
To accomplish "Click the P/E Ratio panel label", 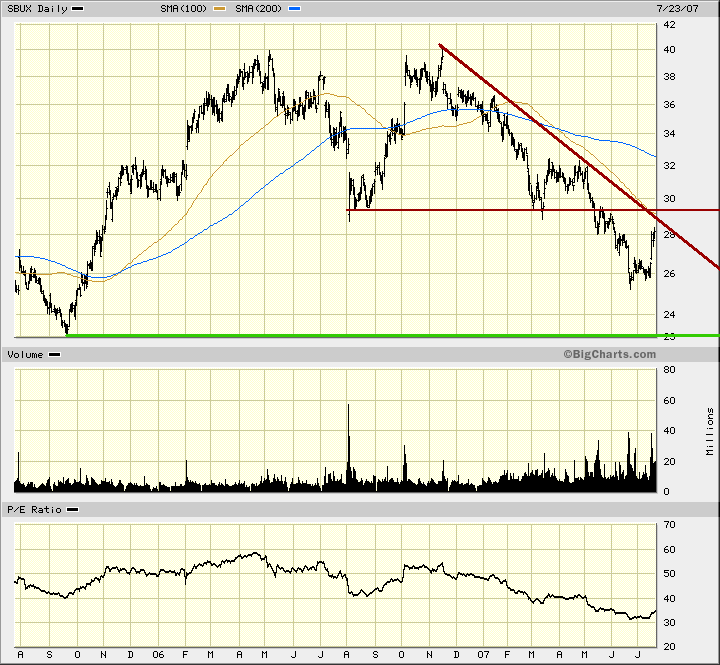I will 34,510.
